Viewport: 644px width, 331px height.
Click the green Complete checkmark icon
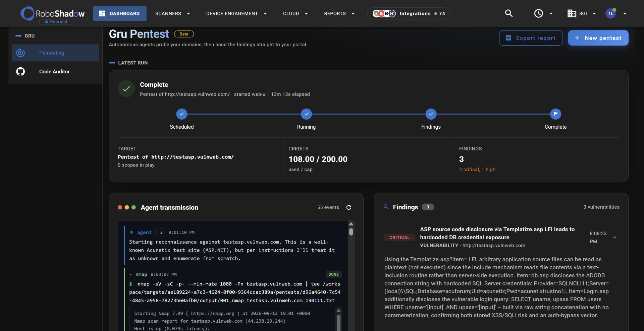click(126, 89)
